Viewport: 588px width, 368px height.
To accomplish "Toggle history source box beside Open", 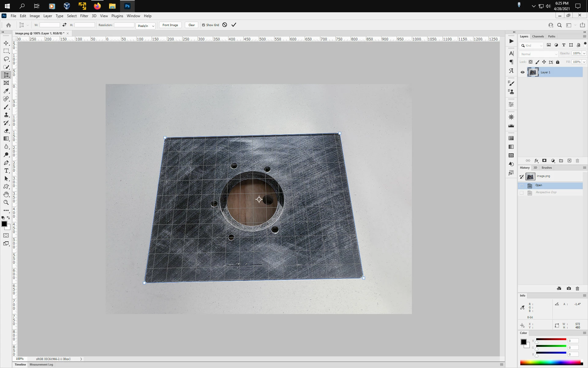I will tap(522, 186).
